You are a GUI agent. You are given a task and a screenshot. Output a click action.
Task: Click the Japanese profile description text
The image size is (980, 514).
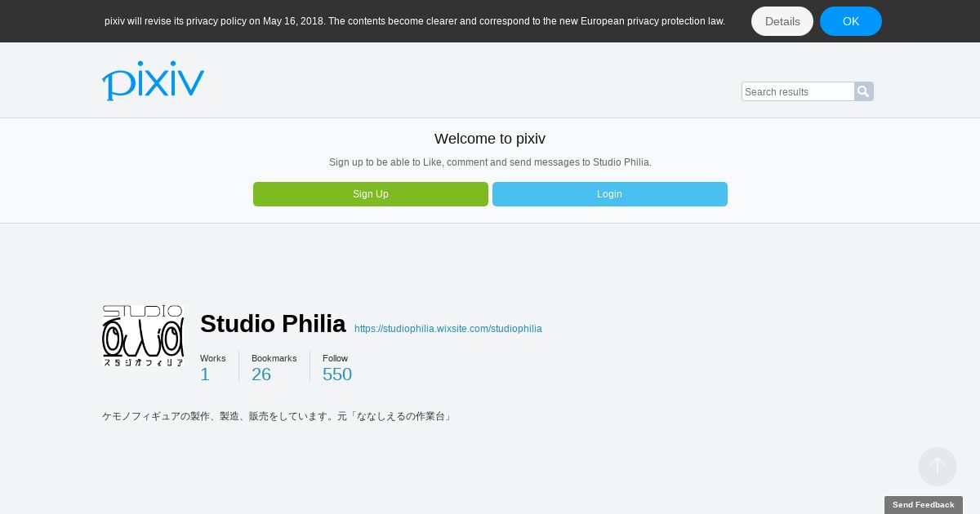point(278,416)
